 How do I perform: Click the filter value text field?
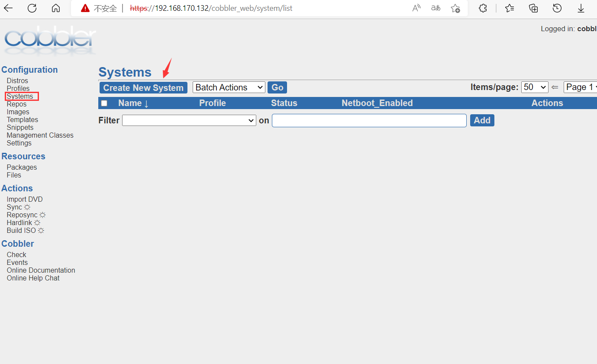369,120
